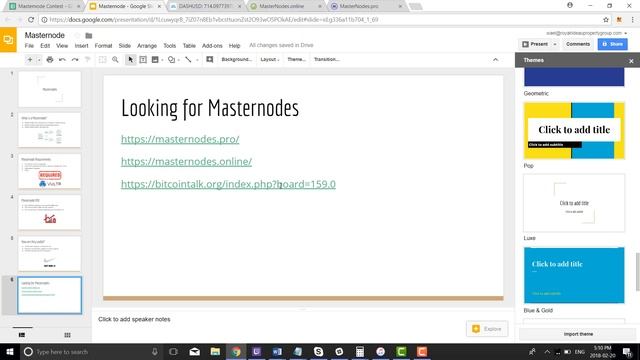Click the blue Share button
Screen dimensions: 640x360
613,44
